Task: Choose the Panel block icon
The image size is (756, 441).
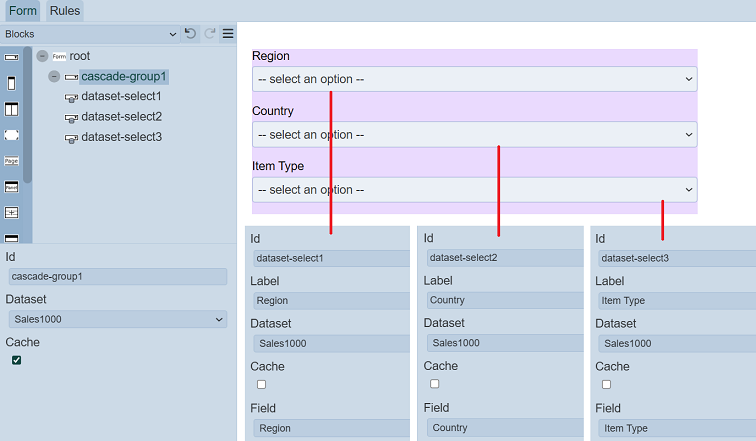Action: pos(12,187)
